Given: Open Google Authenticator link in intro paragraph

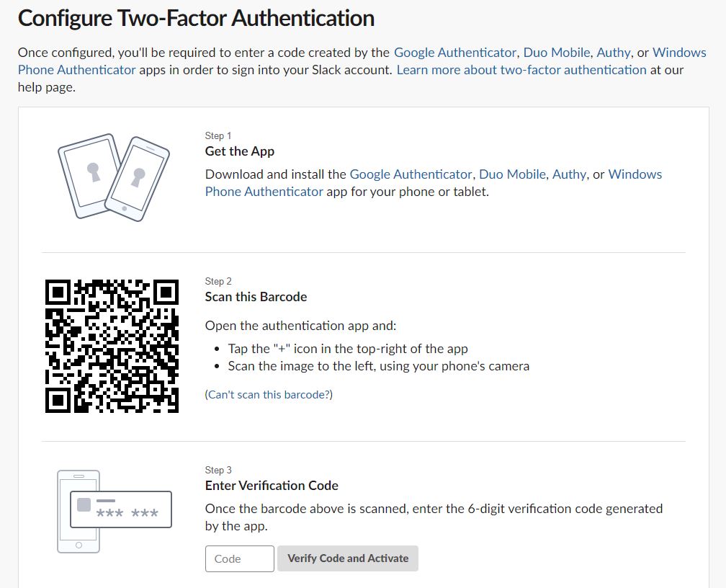Looking at the screenshot, I should pyautogui.click(x=454, y=53).
